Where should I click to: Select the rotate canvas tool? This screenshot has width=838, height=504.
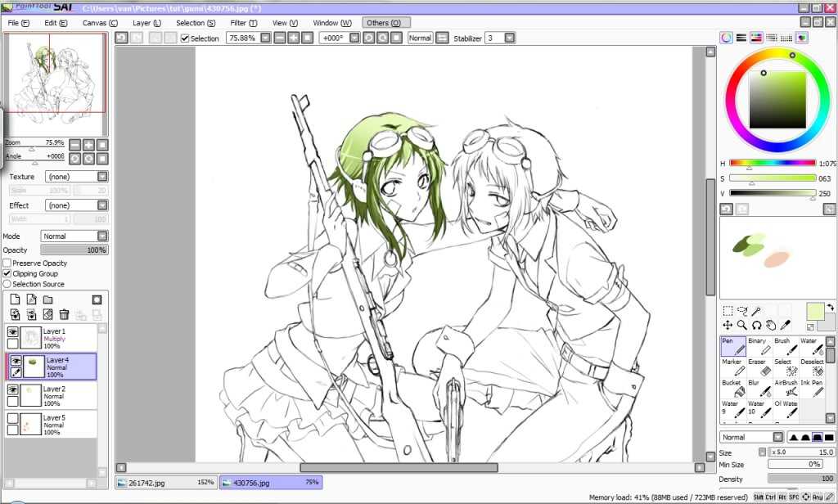click(756, 325)
